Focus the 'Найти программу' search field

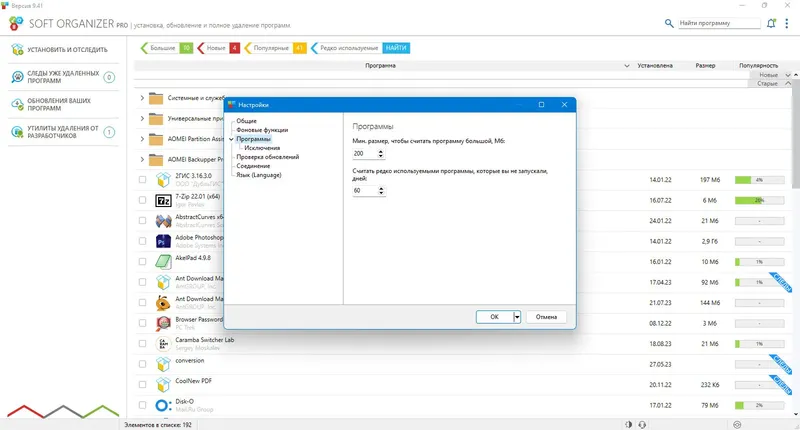click(719, 23)
